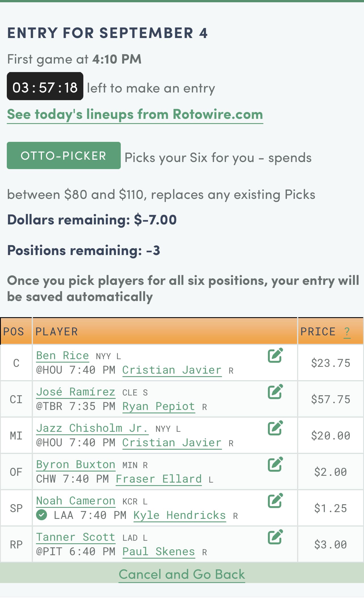Image resolution: width=364 pixels, height=604 pixels.
Task: Open José Ramírez player link
Action: (75, 392)
